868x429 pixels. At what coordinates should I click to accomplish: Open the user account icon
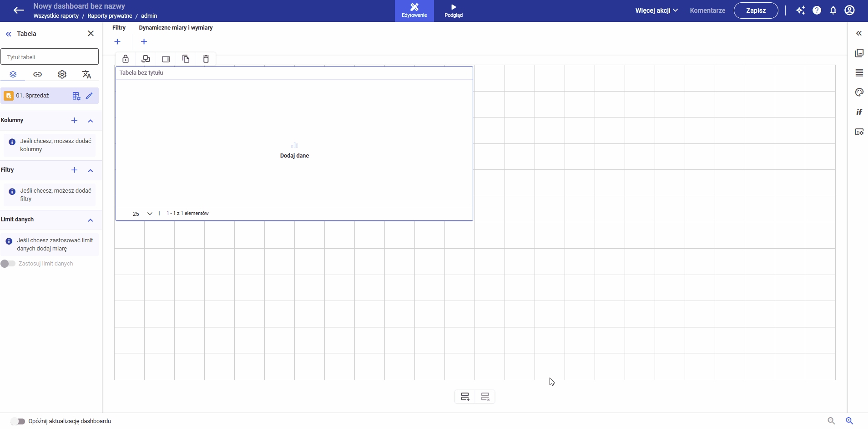849,10
